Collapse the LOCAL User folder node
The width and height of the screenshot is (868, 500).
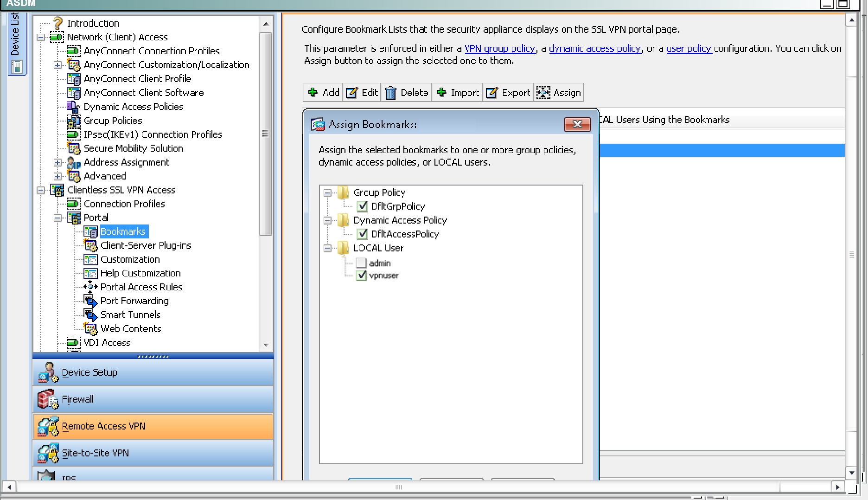point(327,248)
